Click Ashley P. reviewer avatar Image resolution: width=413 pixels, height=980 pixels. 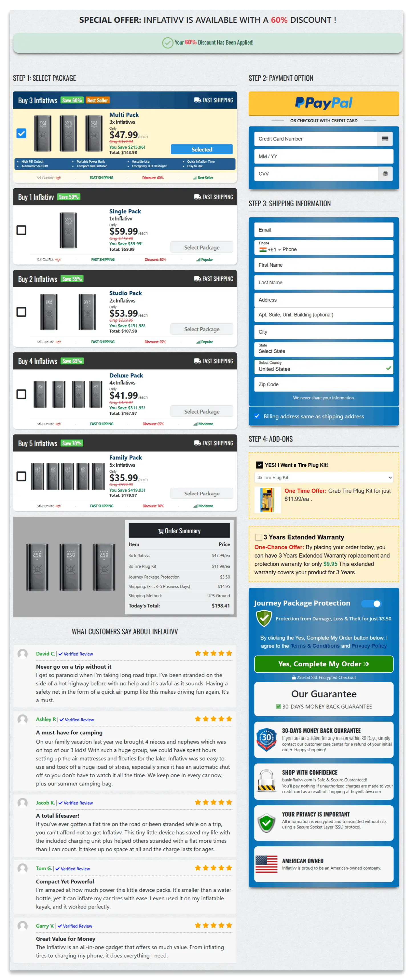point(23,719)
